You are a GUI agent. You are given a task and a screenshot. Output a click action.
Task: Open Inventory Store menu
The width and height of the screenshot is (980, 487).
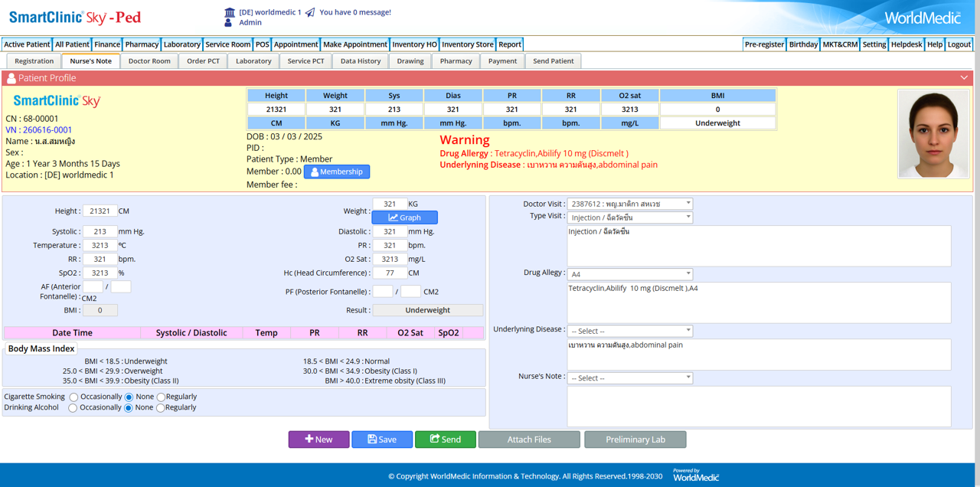point(468,44)
